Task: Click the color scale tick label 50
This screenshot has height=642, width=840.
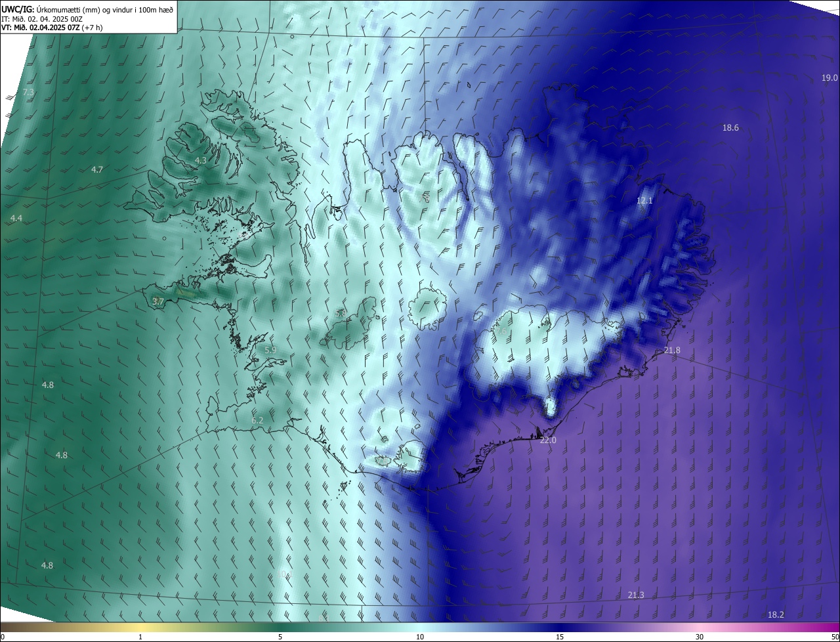Action: (x=835, y=637)
